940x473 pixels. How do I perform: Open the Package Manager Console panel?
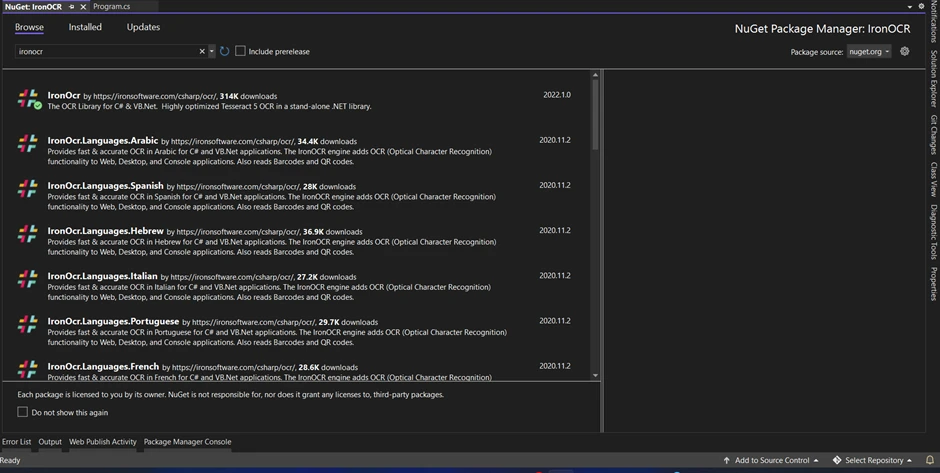[x=187, y=441]
